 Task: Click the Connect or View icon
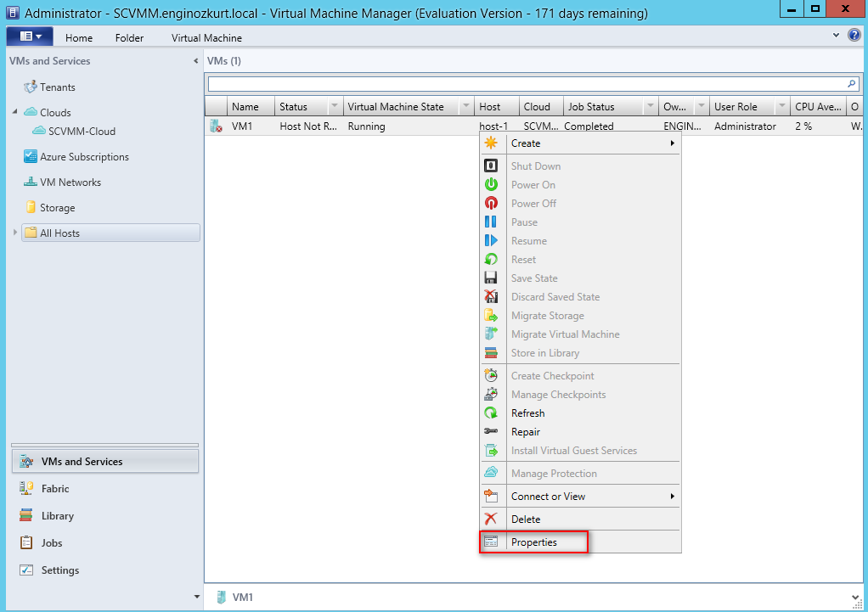click(490, 496)
